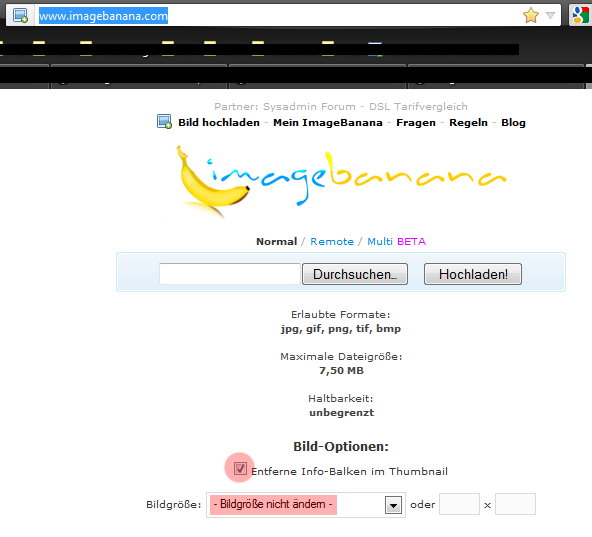592x537 pixels.
Task: Open the address bar history dropdown arrow
Action: coord(550,15)
